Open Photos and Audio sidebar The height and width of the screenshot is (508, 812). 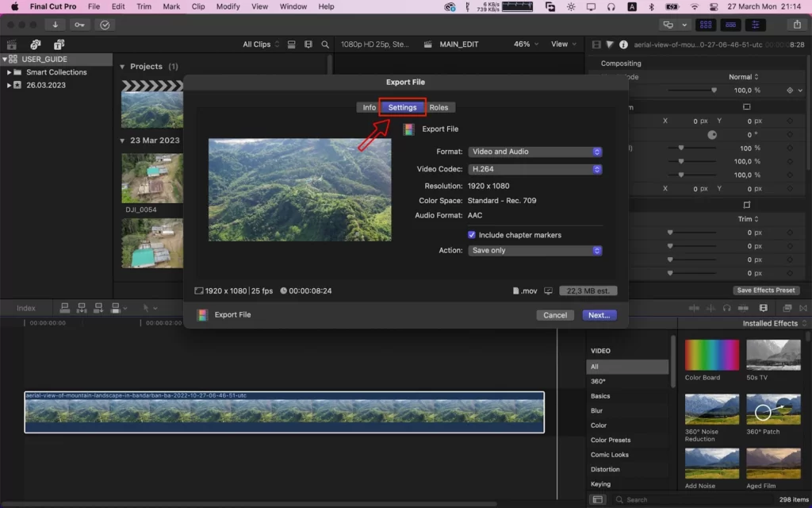pyautogui.click(x=35, y=44)
